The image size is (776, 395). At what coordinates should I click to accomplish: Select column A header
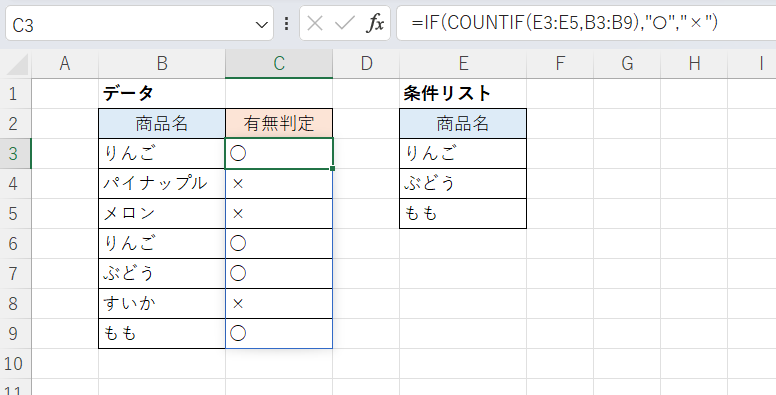point(65,63)
